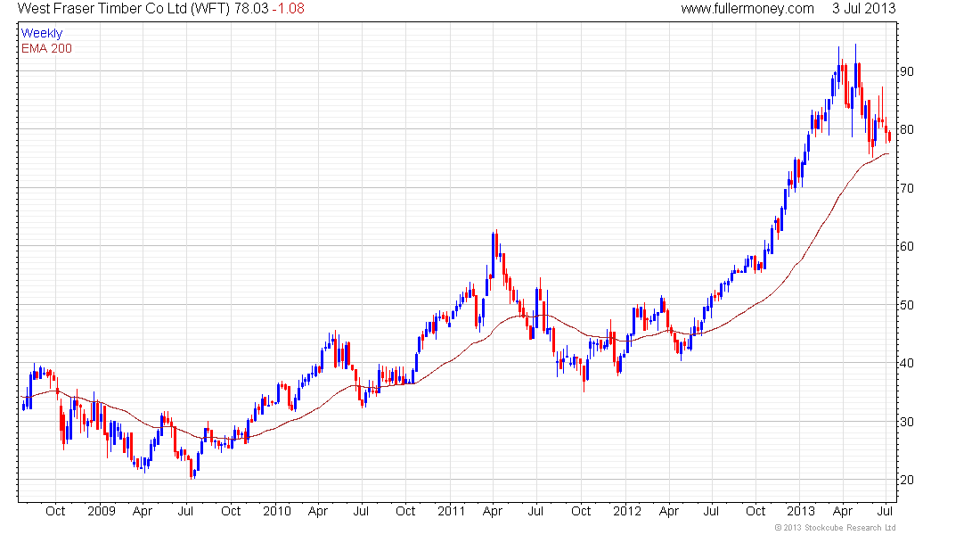
Task: Click the 'Apr' label following 2010
Action: click(317, 512)
